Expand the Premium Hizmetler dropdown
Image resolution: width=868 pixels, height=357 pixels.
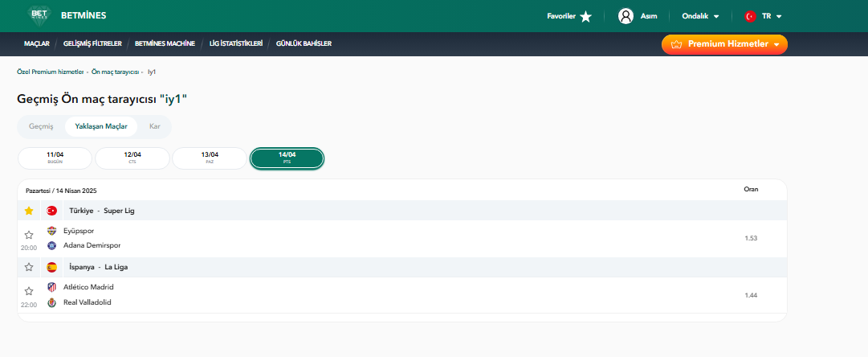[x=724, y=44]
